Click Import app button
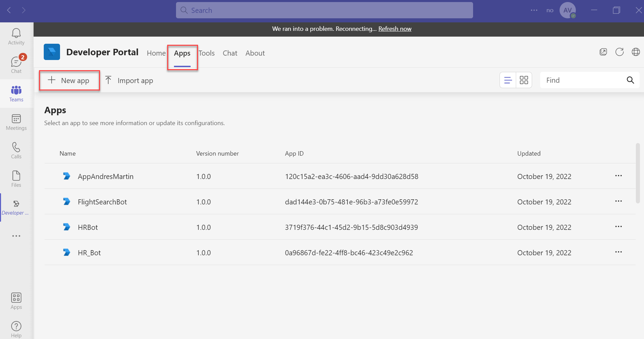 pyautogui.click(x=129, y=80)
